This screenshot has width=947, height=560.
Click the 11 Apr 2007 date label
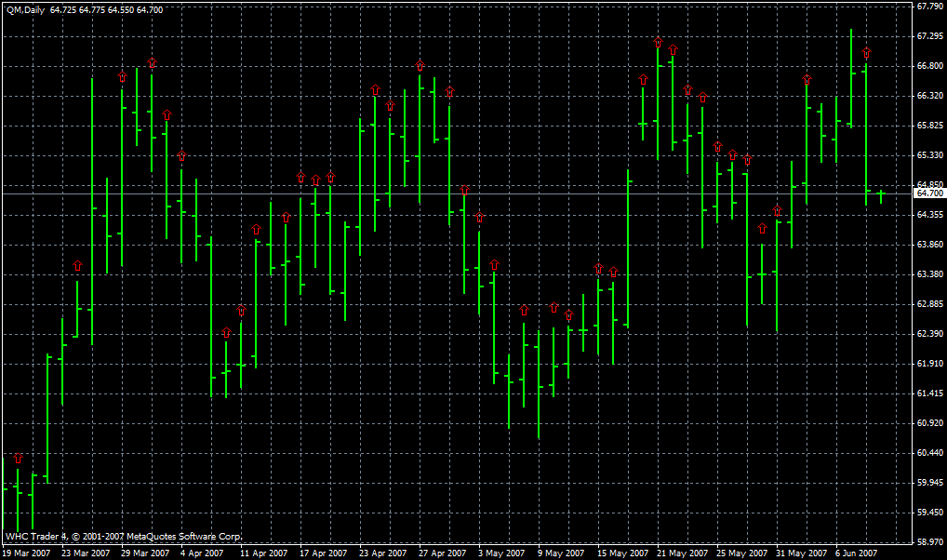(x=264, y=553)
